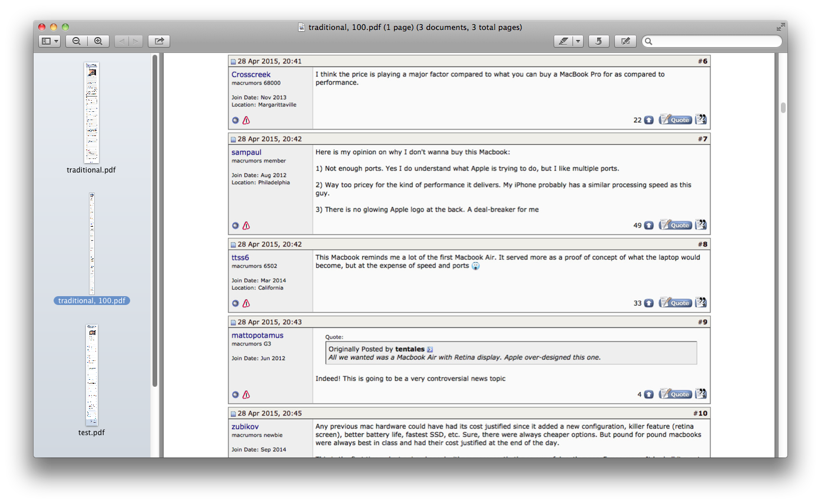Select the traditional.pdf page thumbnail
Screen dimensions: 821x504
tap(91, 112)
